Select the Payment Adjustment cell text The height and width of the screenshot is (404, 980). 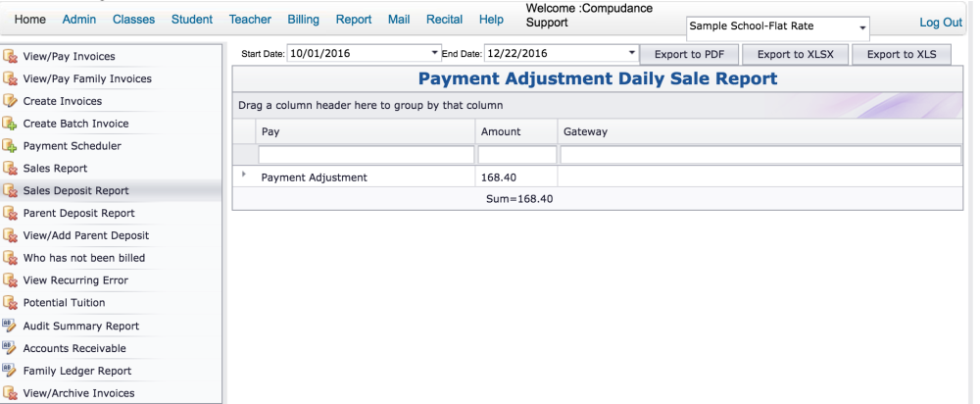coord(314,177)
